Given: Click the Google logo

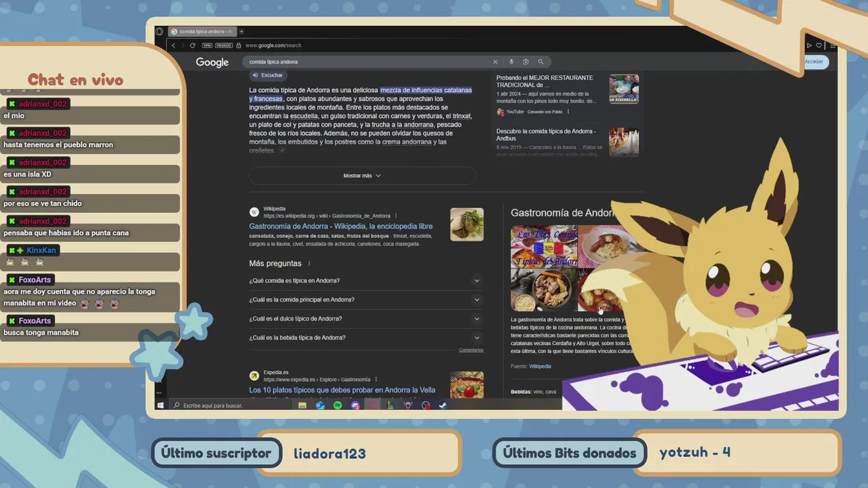Looking at the screenshot, I should [212, 62].
